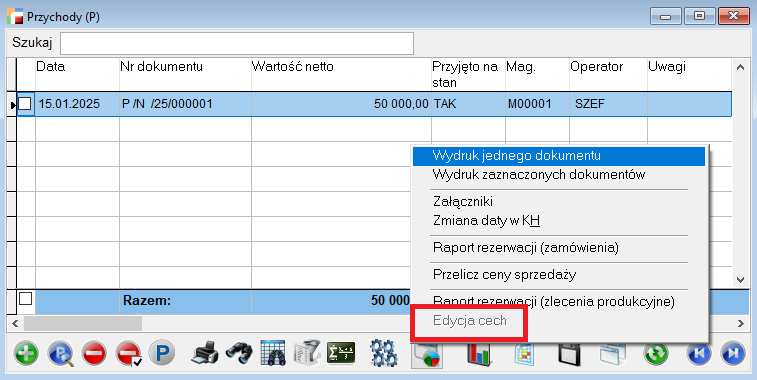Choose Załączniki from the context menu
This screenshot has width=757, height=380.
(x=463, y=201)
